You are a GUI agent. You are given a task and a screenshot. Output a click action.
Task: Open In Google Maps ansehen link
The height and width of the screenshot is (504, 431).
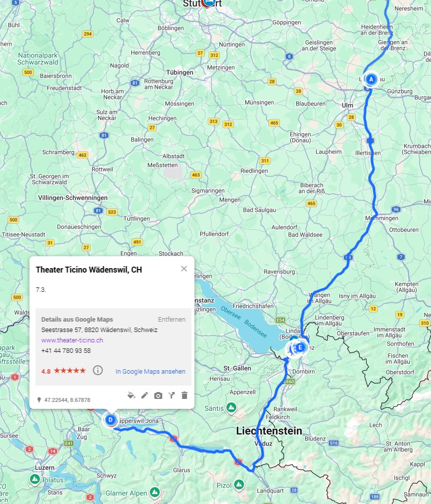tap(151, 371)
